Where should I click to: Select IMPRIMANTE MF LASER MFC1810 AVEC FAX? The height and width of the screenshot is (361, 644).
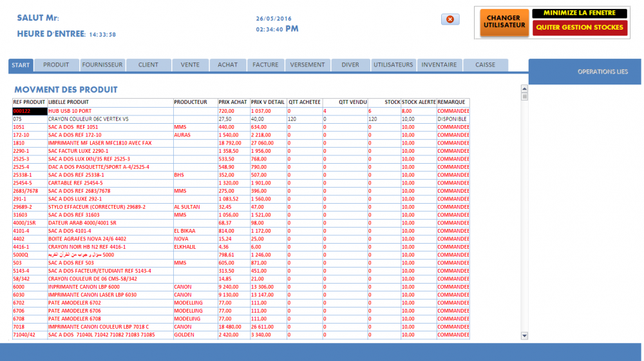(241, 143)
